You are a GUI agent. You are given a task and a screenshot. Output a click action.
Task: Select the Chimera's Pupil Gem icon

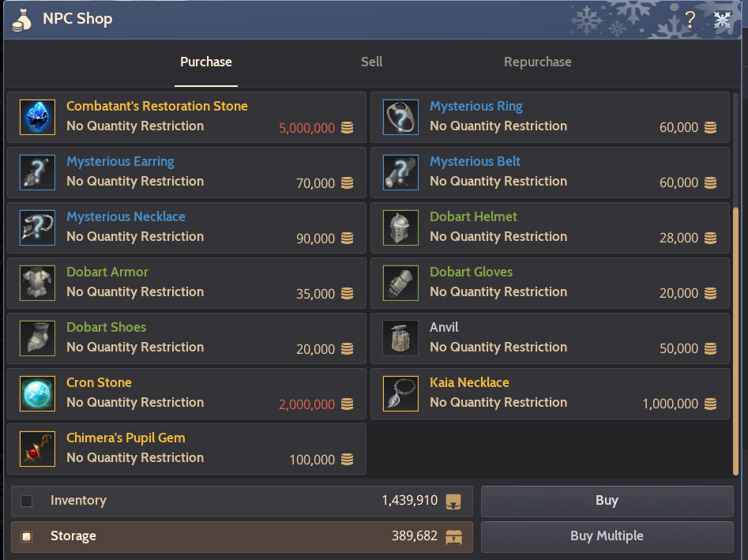click(37, 449)
